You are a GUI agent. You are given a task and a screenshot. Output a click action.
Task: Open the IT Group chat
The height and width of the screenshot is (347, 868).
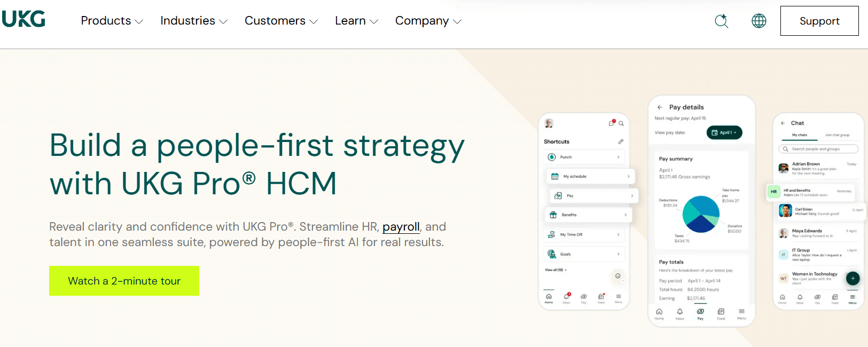coord(818,255)
